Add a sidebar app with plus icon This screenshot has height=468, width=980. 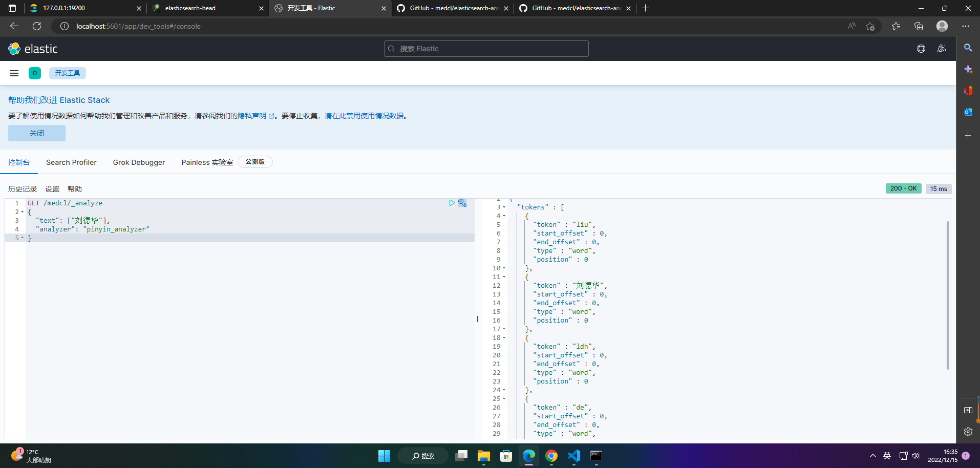click(968, 136)
